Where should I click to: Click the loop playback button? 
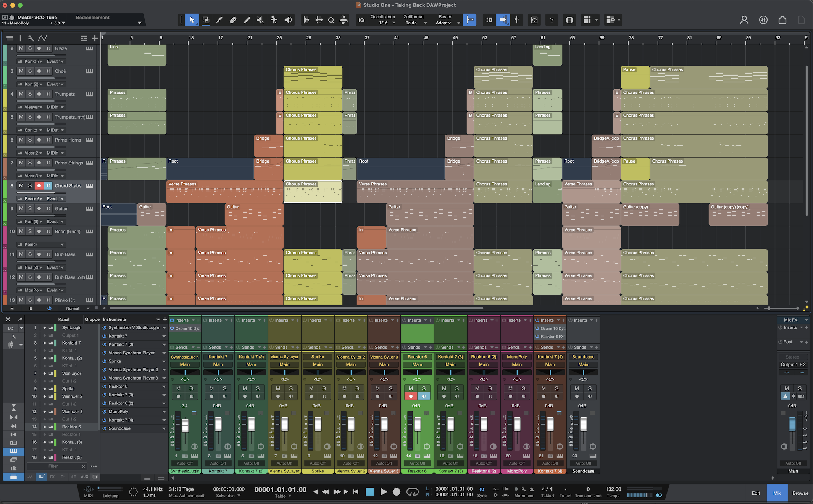coord(412,492)
